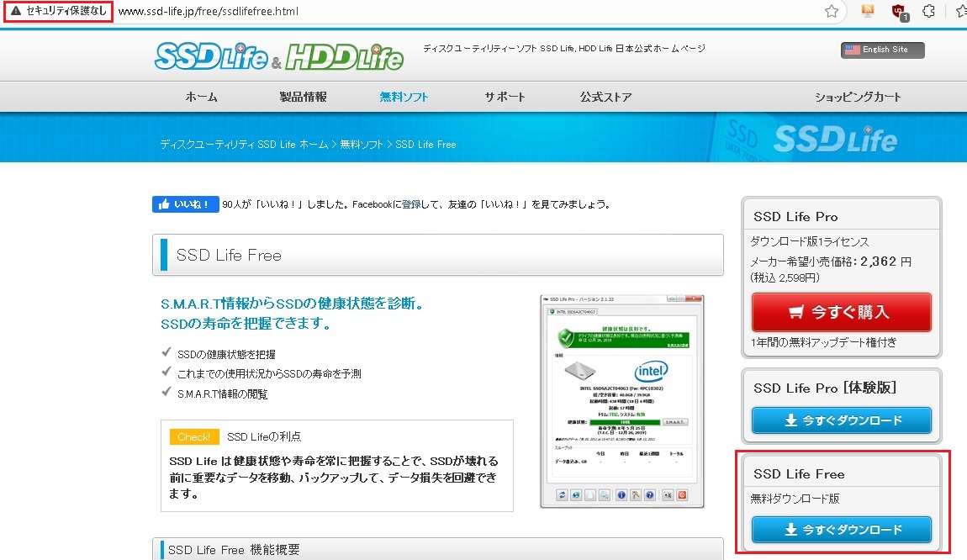Click the SSD Life logo
967x560 pixels.
coord(212,56)
